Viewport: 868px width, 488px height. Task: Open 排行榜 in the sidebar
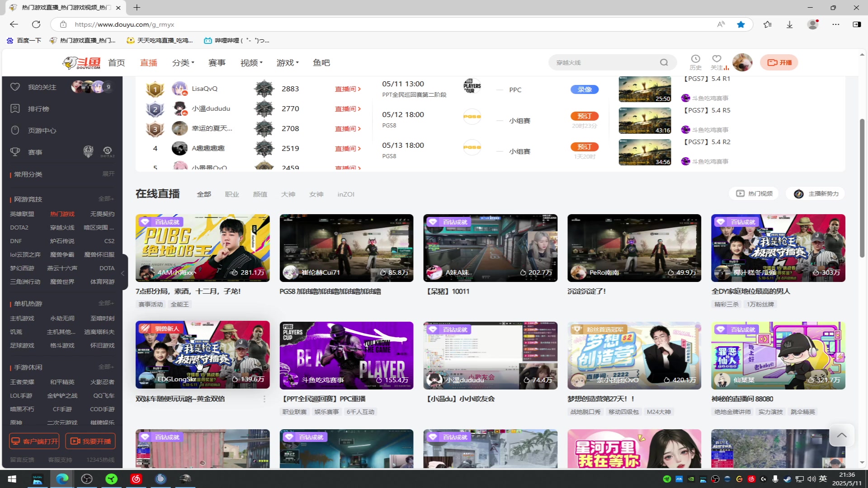point(38,108)
